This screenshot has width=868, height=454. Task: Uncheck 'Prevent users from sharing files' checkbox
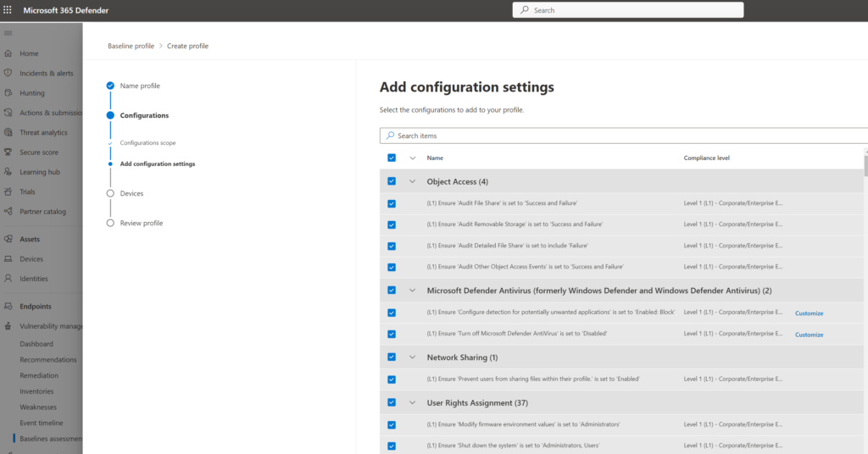[392, 379]
